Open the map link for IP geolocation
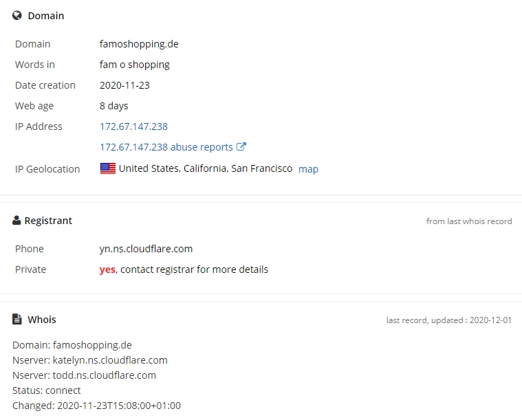The image size is (522, 420). pyautogui.click(x=308, y=169)
